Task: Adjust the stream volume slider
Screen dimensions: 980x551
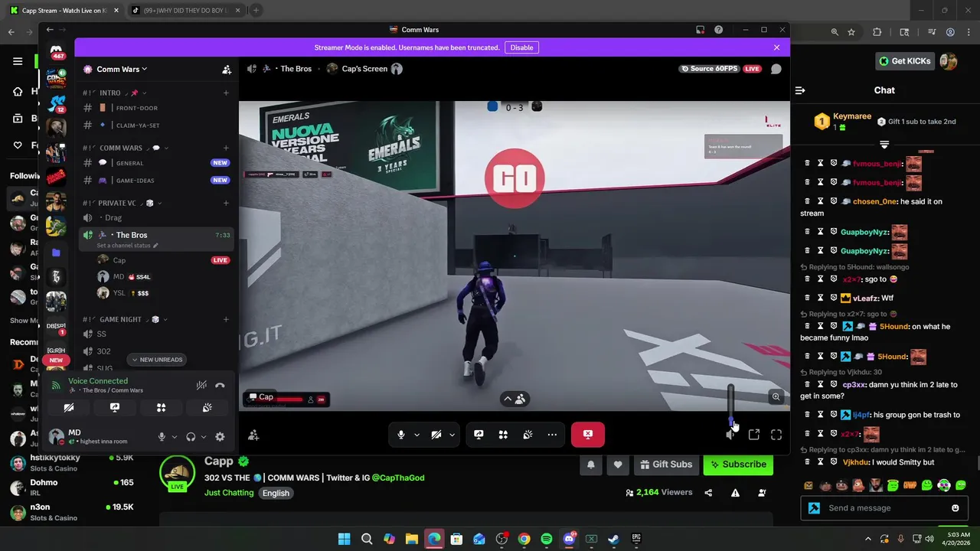Action: (731, 406)
